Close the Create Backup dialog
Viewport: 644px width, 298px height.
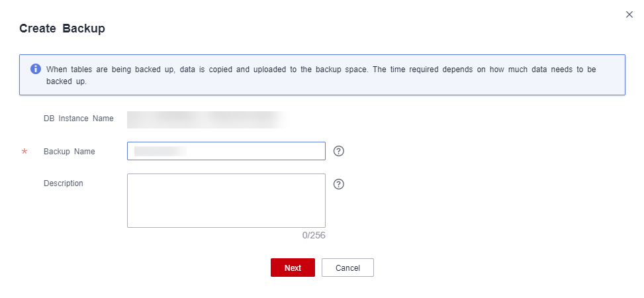pyautogui.click(x=629, y=14)
